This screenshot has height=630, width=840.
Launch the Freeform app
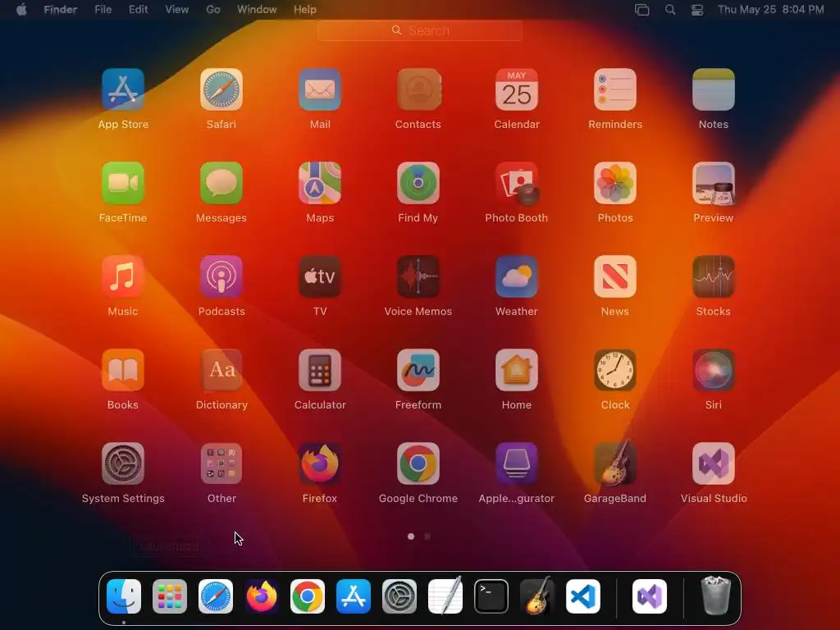click(418, 370)
